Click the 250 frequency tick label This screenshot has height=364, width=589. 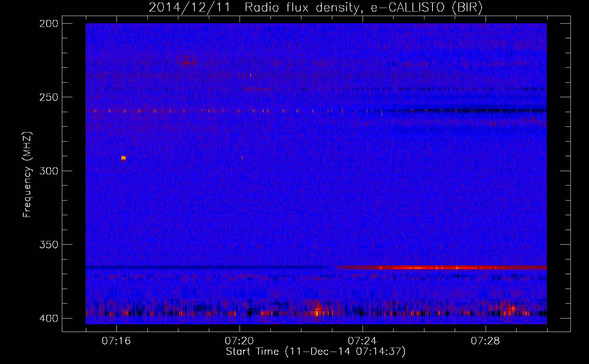48,97
